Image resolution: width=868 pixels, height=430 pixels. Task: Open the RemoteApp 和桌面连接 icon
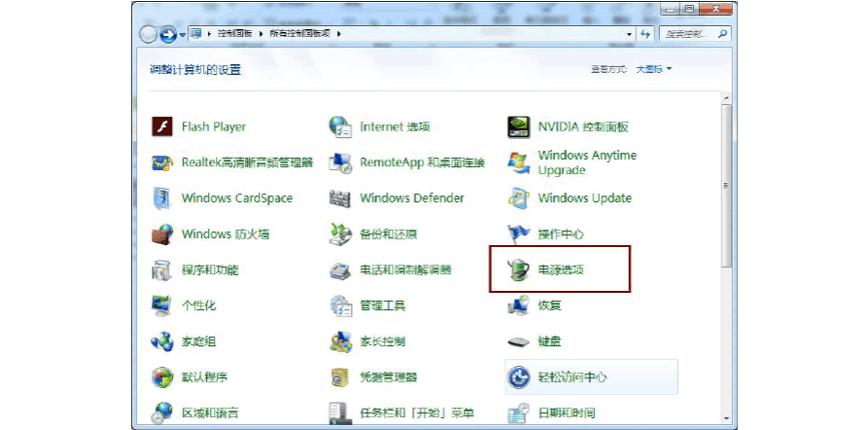(x=340, y=162)
